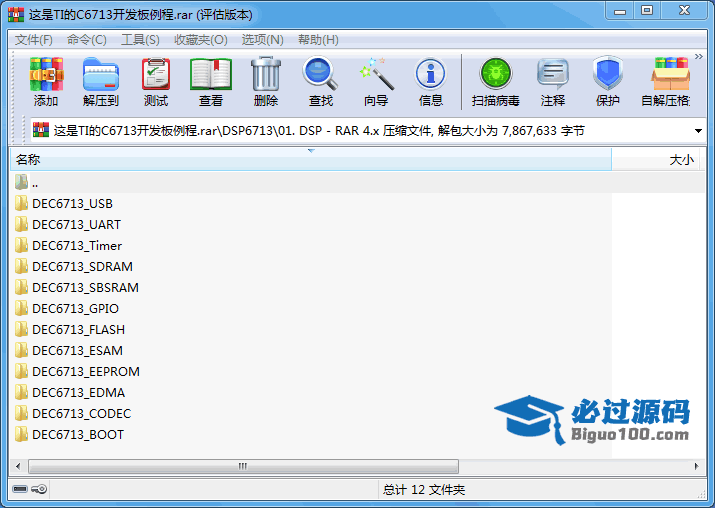Select the DEC6713_EDMA folder
The width and height of the screenshot is (715, 508).
(x=70, y=392)
